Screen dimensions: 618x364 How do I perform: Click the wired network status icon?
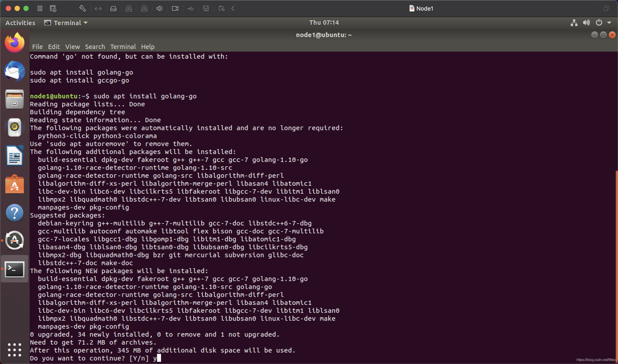[574, 23]
